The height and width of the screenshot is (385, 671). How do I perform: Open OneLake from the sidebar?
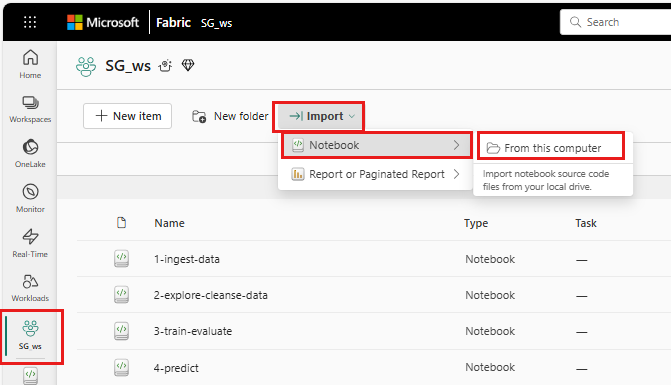point(30,153)
